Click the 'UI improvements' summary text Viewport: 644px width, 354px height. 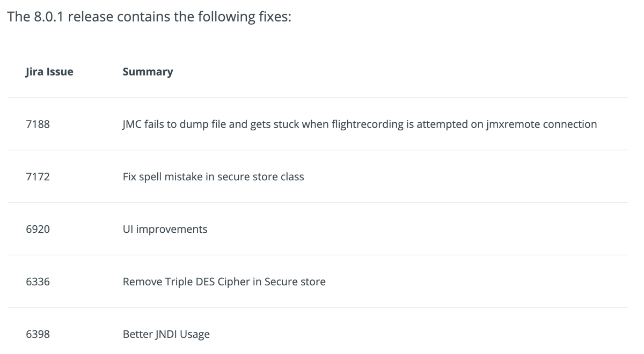165,230
